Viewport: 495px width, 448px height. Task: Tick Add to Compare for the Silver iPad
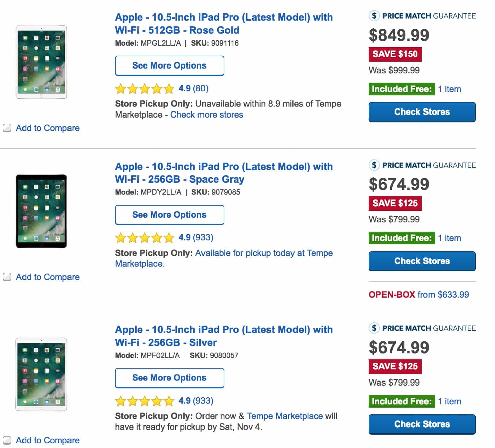[7, 440]
